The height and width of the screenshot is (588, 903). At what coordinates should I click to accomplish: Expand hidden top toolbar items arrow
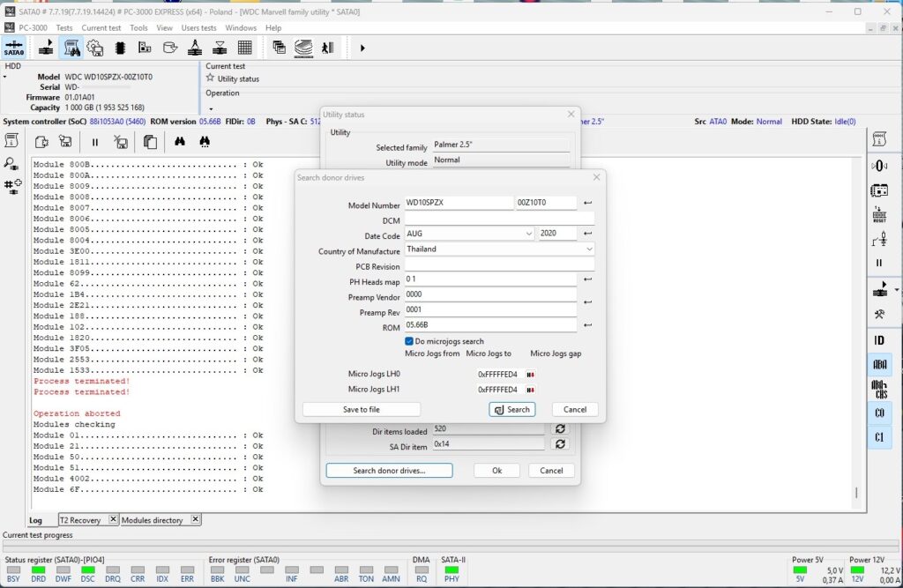click(x=362, y=48)
